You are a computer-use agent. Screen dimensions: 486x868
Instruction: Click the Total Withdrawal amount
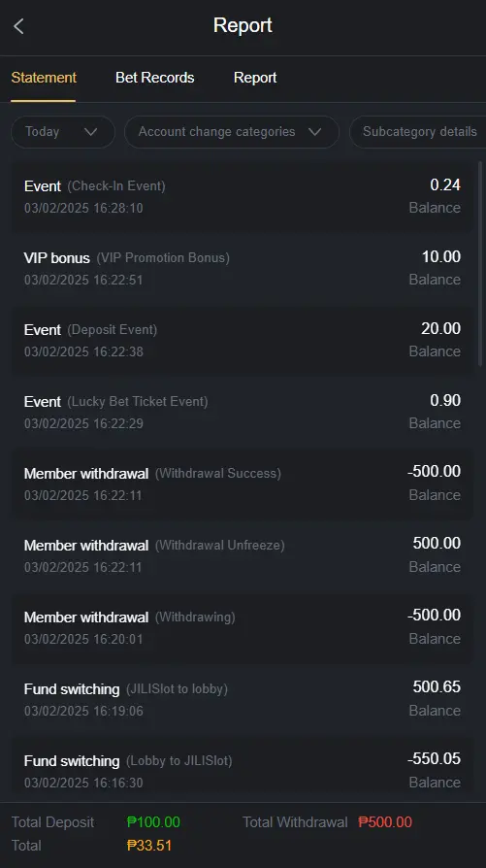(385, 822)
